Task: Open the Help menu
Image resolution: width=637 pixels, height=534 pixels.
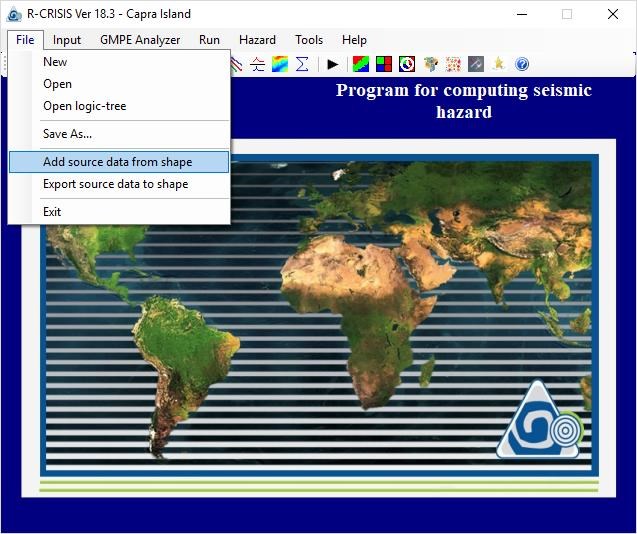Action: coord(354,40)
